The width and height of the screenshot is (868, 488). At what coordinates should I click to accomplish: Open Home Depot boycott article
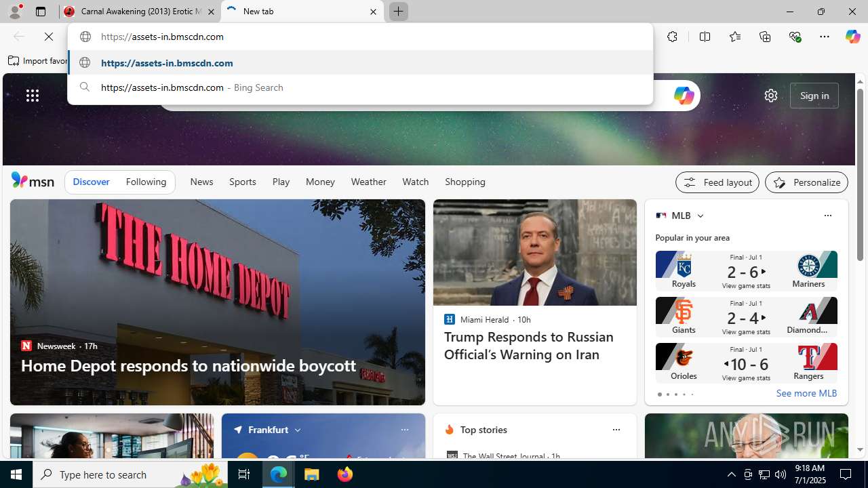click(189, 365)
